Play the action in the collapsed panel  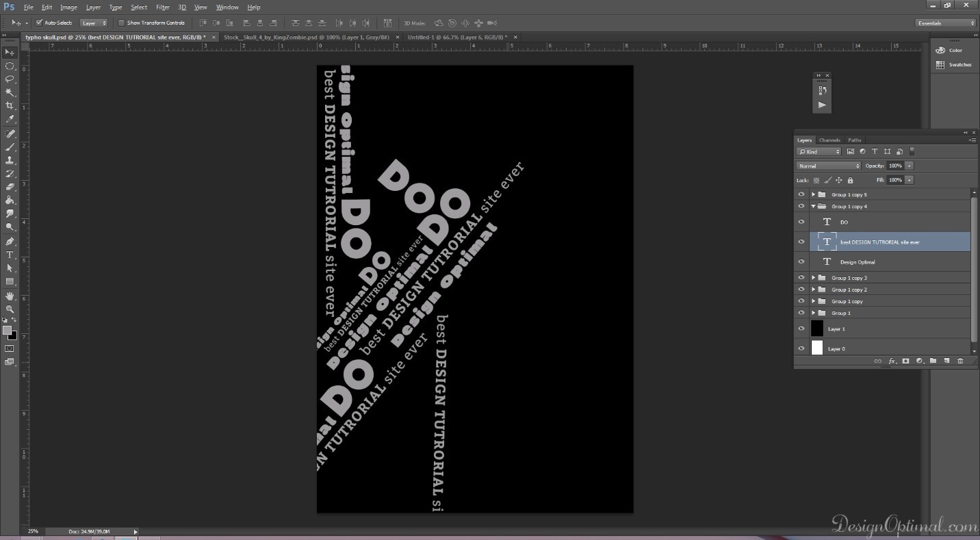click(x=822, y=105)
